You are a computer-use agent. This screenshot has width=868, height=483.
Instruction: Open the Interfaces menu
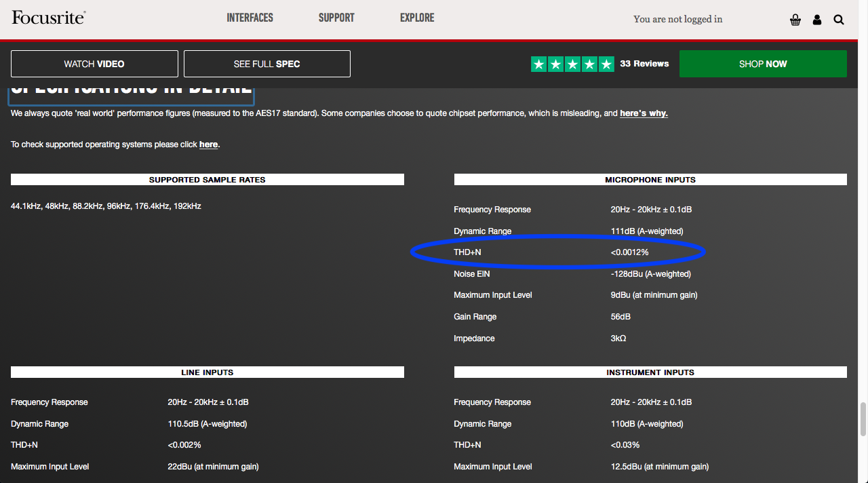coord(250,18)
